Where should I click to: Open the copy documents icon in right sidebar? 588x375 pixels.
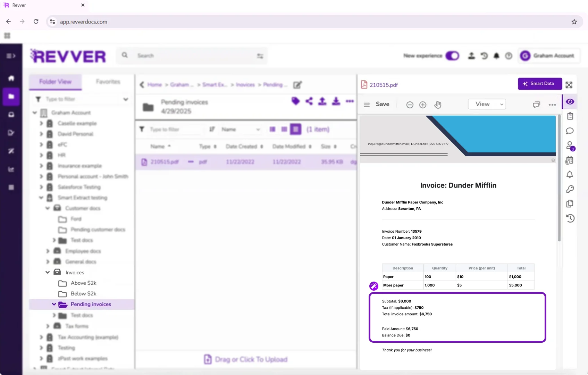pos(570,204)
